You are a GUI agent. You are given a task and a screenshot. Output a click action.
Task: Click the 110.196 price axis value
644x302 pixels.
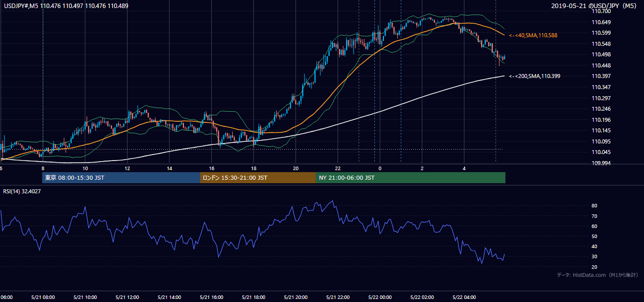pos(602,120)
